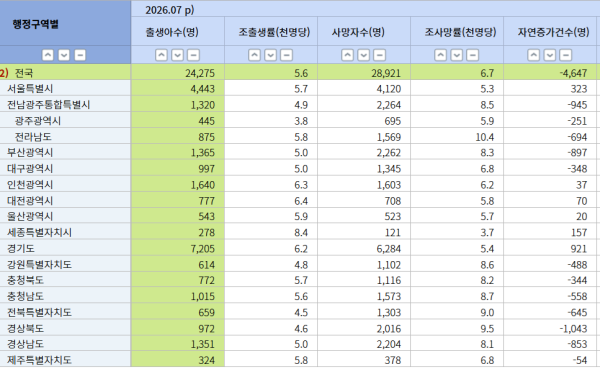Click national births value 24,275
The image size is (600, 372).
pos(200,73)
